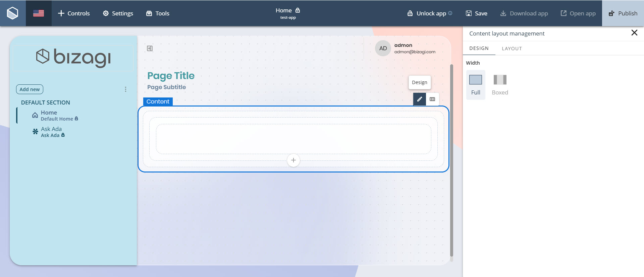Viewport: 644px width, 277px height.
Task: Click the columns layout icon on Content
Action: tap(432, 99)
